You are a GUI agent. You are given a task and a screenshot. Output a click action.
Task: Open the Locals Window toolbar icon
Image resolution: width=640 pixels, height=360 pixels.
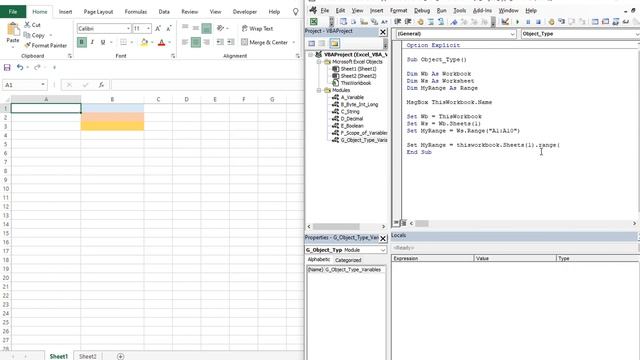(595, 22)
